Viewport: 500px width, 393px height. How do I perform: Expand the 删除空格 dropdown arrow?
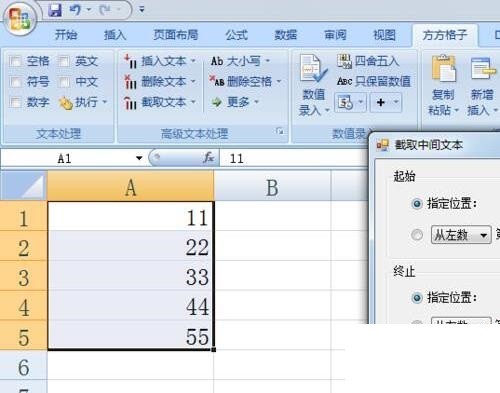tap(279, 81)
